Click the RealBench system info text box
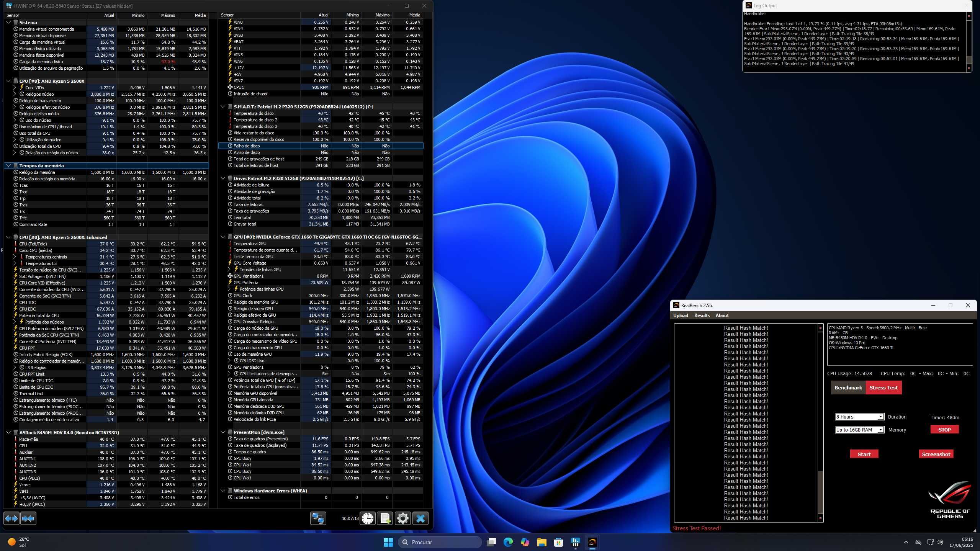This screenshot has height=551, width=980. pyautogui.click(x=900, y=344)
